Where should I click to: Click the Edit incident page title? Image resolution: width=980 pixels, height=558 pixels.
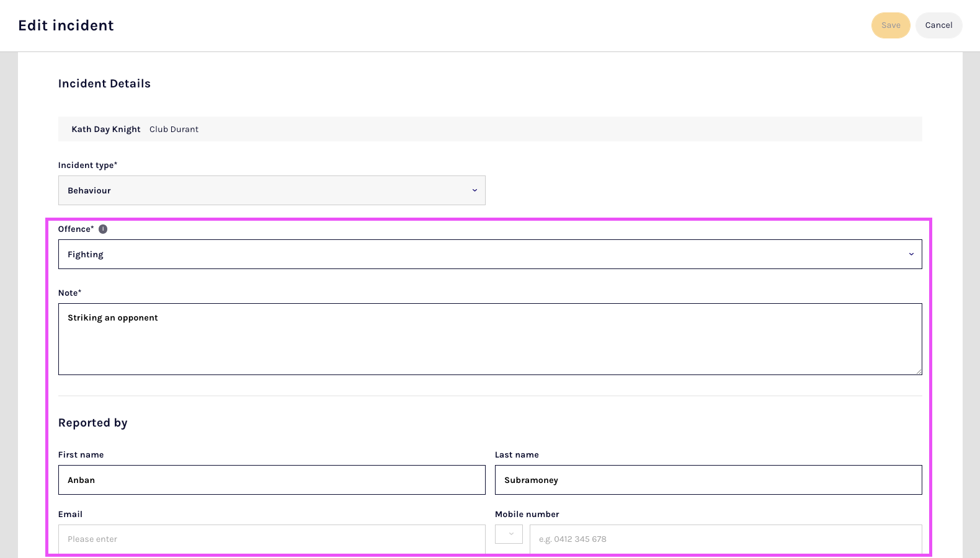click(x=66, y=25)
